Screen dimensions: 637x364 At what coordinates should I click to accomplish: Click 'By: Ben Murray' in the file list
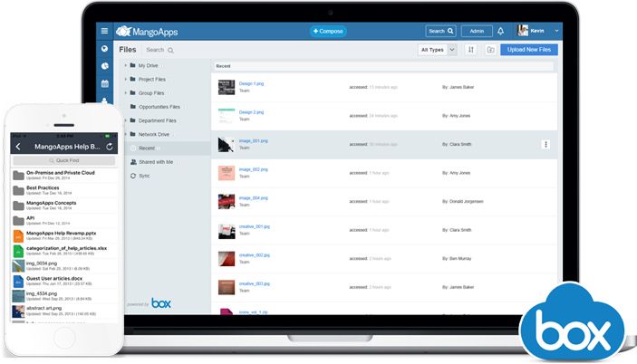(457, 258)
